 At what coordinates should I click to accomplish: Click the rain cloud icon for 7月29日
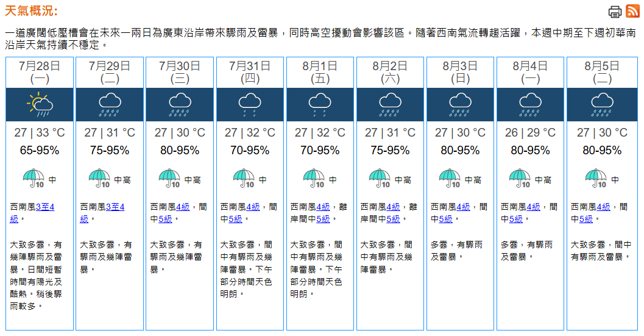(110, 104)
